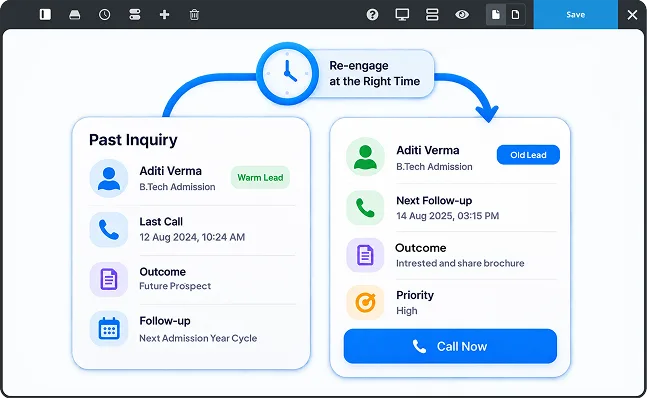Click 'Priority' label
The image size is (647, 400).
(415, 295)
